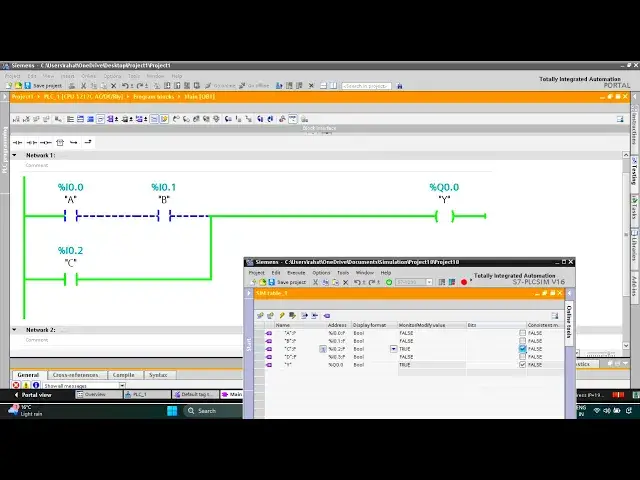This screenshot has width=640, height=480.
Task: Click the leftmost icon of the SIM table toolbar
Action: click(260, 316)
